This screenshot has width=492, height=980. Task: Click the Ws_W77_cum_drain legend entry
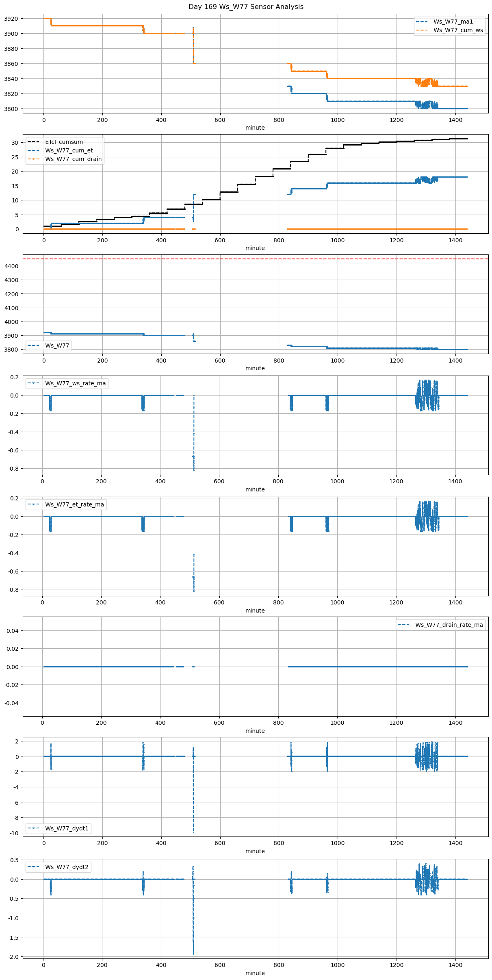[73, 159]
